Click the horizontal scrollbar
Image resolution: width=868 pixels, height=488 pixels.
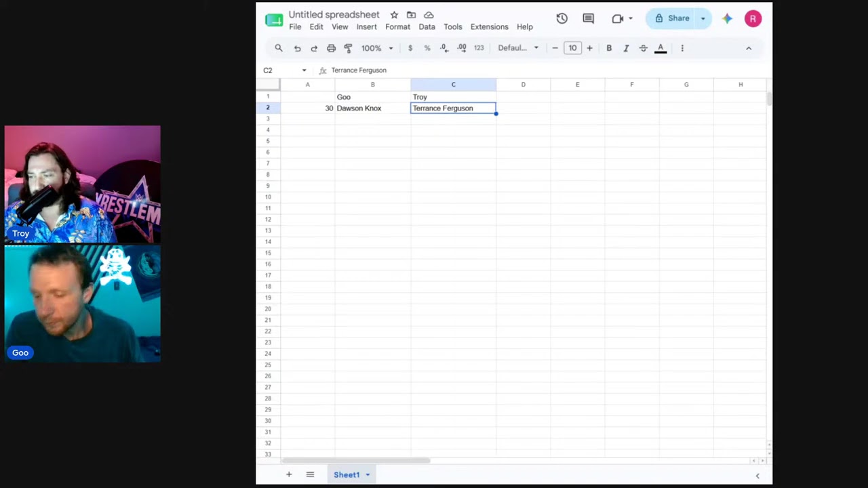[x=356, y=461]
